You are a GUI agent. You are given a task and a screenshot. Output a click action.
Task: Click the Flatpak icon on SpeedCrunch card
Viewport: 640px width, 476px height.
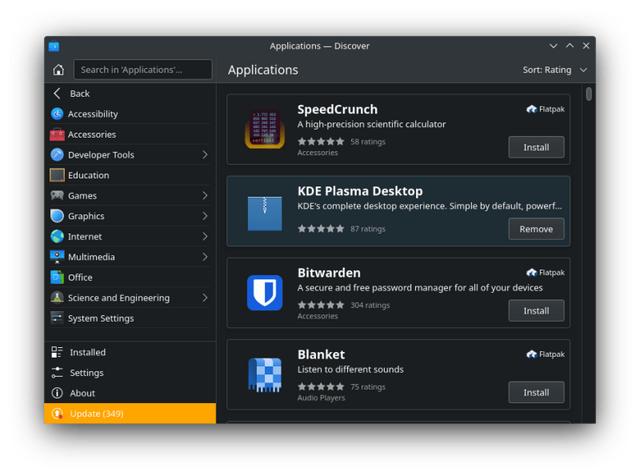point(531,109)
